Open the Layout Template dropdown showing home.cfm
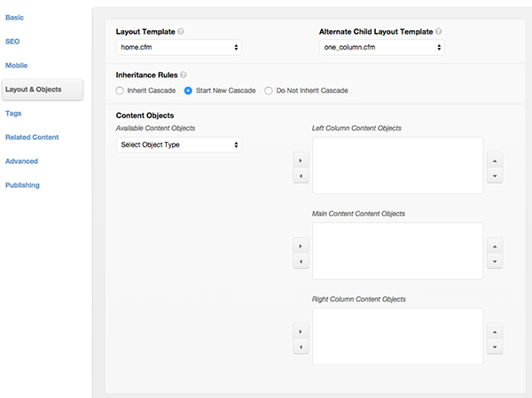532x398 pixels. click(179, 47)
